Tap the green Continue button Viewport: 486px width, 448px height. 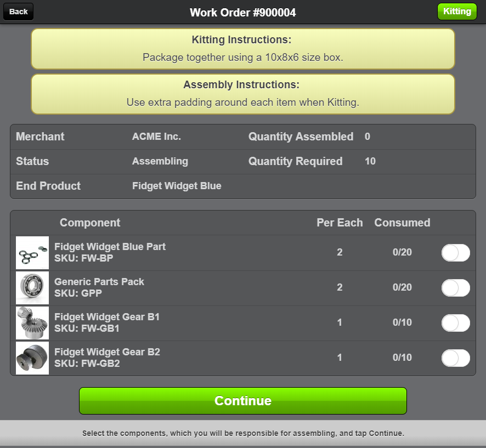[242, 401]
